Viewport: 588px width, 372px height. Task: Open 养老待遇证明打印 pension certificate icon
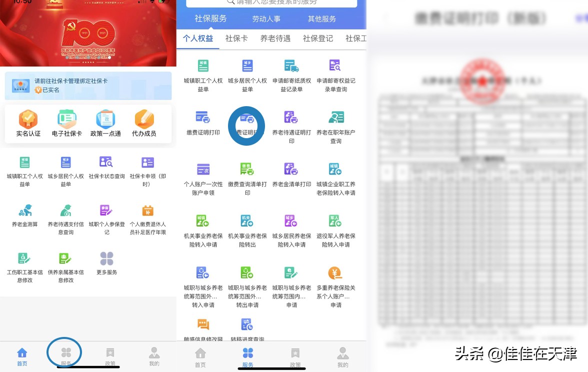(x=290, y=116)
